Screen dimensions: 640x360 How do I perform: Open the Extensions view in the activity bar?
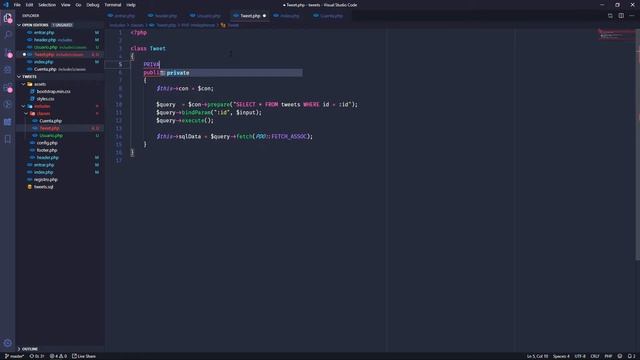8,87
